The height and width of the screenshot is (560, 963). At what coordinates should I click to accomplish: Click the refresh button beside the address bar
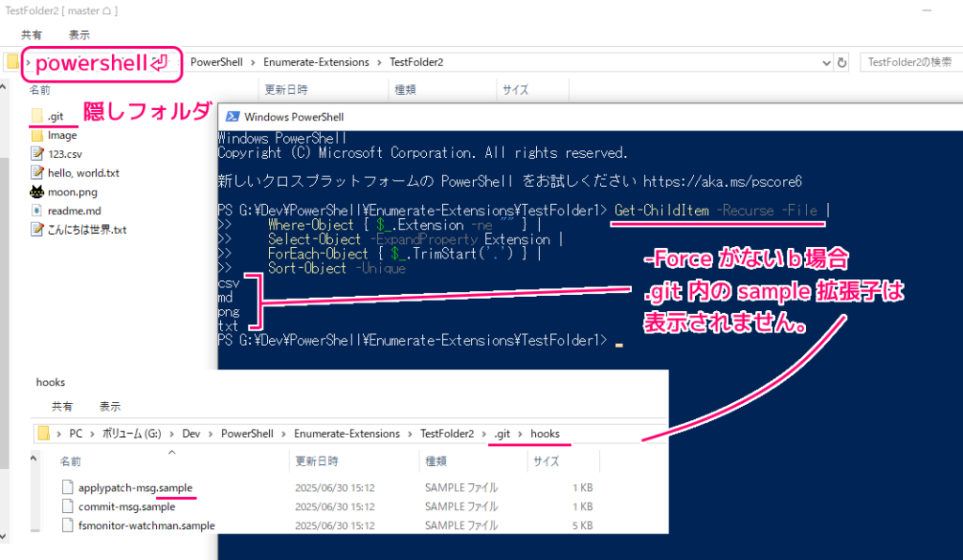842,62
